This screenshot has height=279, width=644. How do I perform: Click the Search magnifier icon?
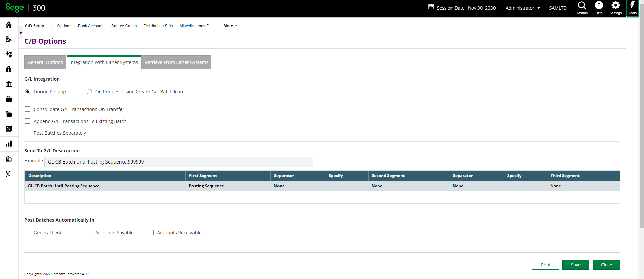tap(582, 8)
